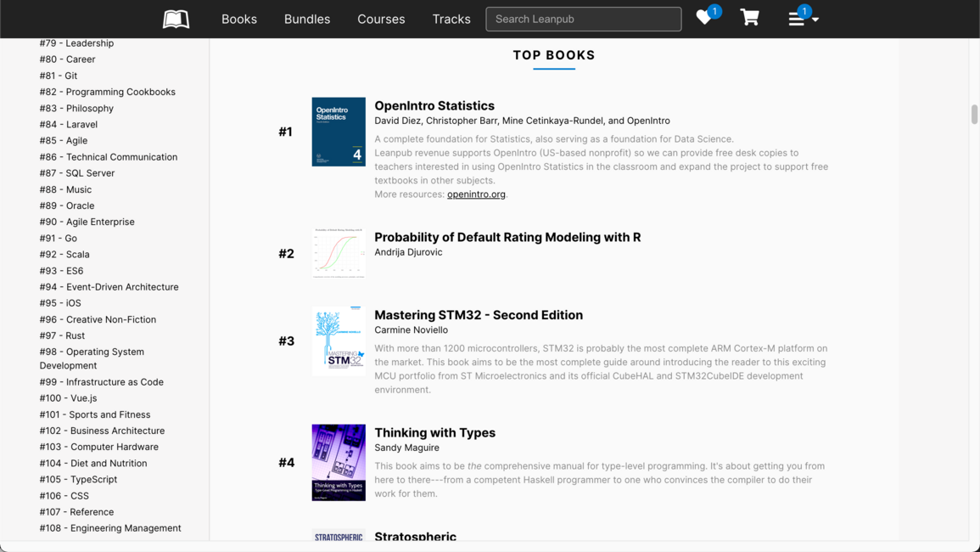
Task: Select category #88 - Music
Action: point(65,189)
